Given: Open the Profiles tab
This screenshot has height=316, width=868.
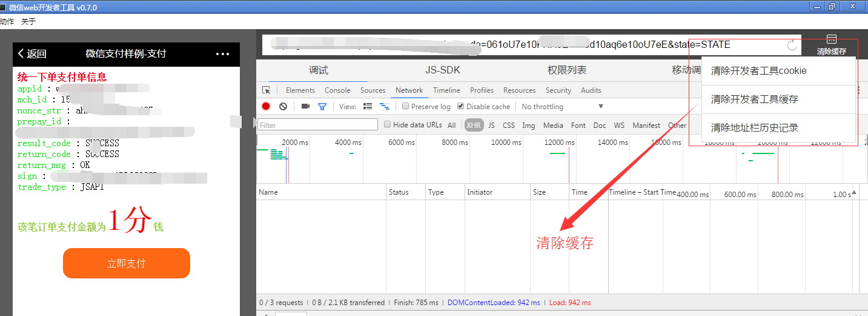Looking at the screenshot, I should pyautogui.click(x=482, y=90).
